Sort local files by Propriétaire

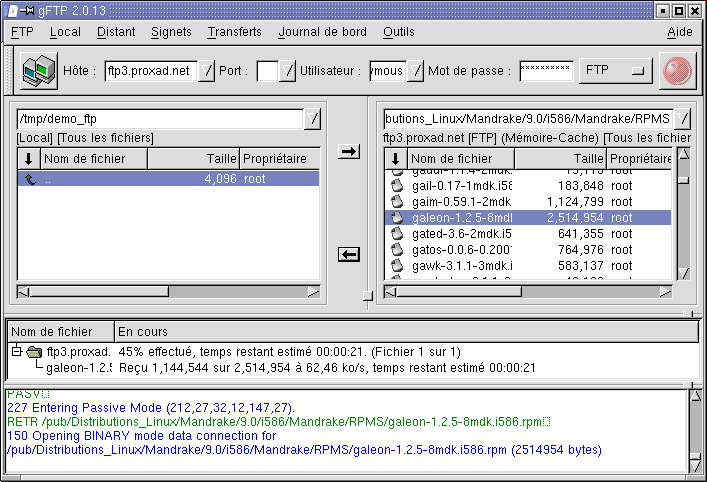coord(280,159)
